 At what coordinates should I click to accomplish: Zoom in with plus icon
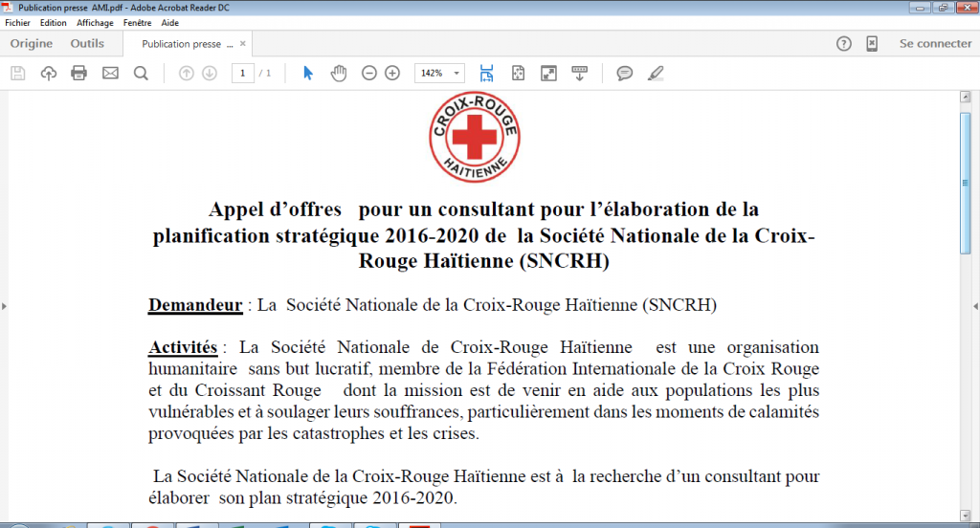click(x=392, y=73)
